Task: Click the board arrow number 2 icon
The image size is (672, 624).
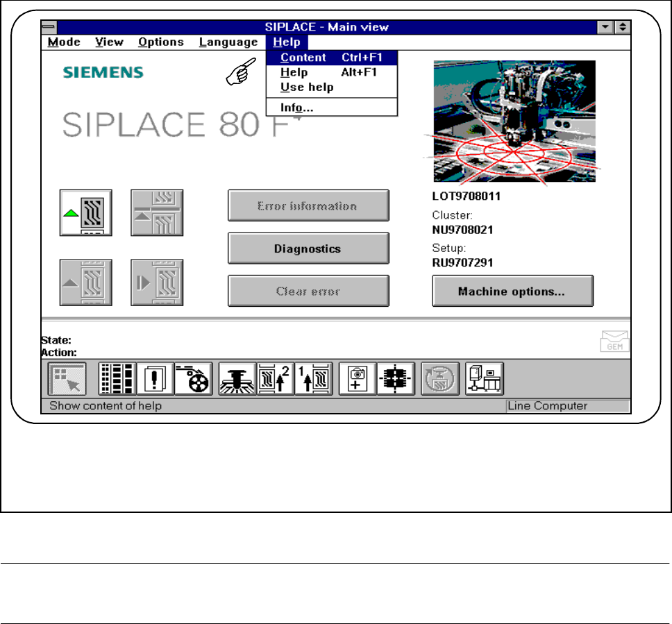Action: 275,379
